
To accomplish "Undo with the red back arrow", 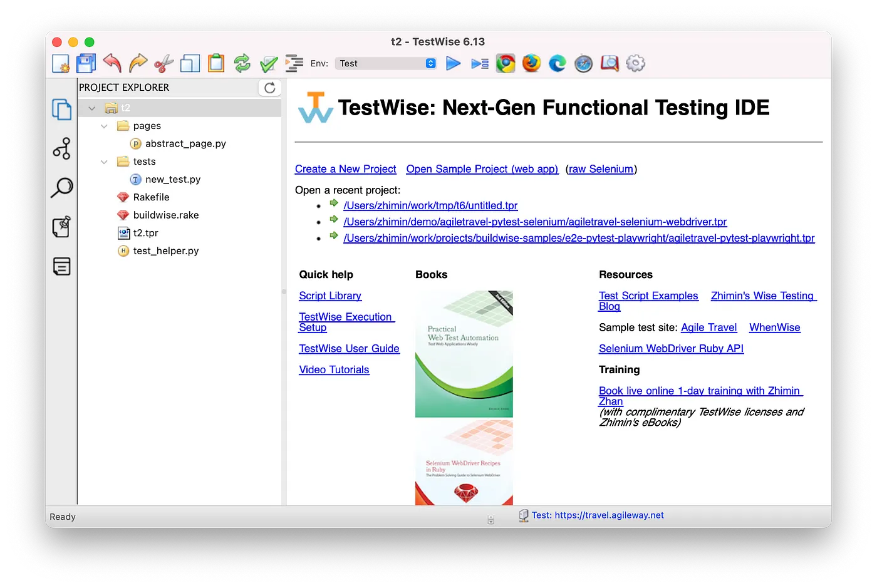I will click(x=112, y=63).
